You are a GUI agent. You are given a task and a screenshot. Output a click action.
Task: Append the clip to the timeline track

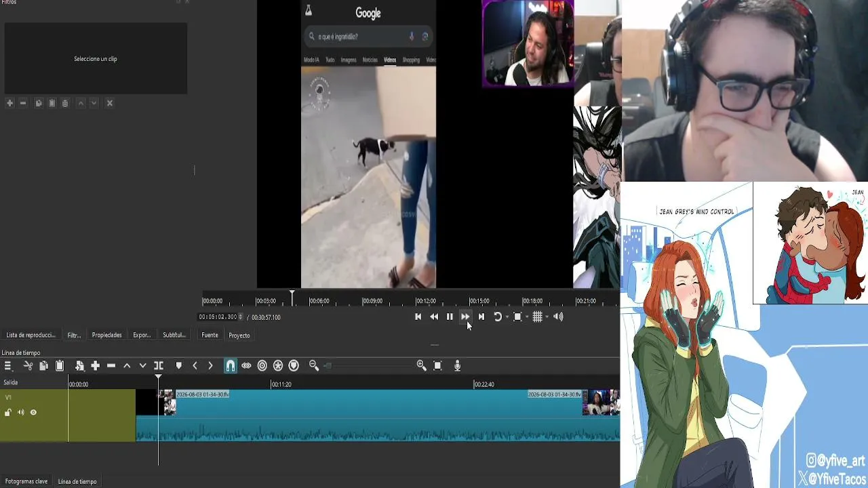pyautogui.click(x=79, y=365)
